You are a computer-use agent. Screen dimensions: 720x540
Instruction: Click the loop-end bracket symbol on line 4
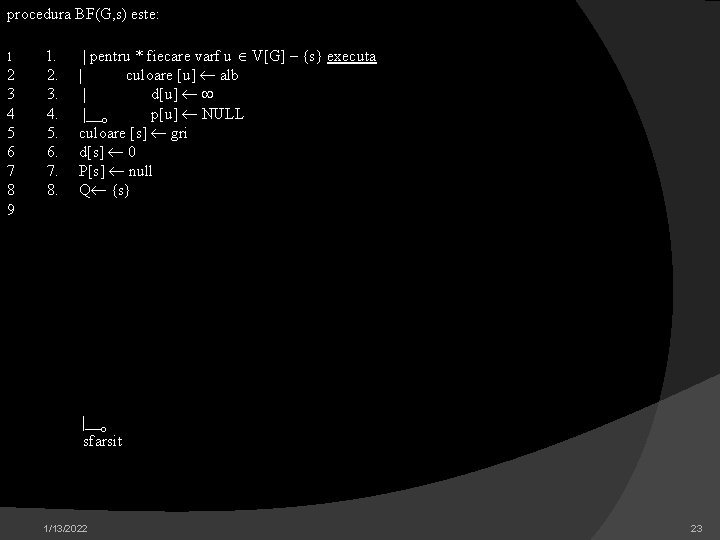click(x=95, y=115)
